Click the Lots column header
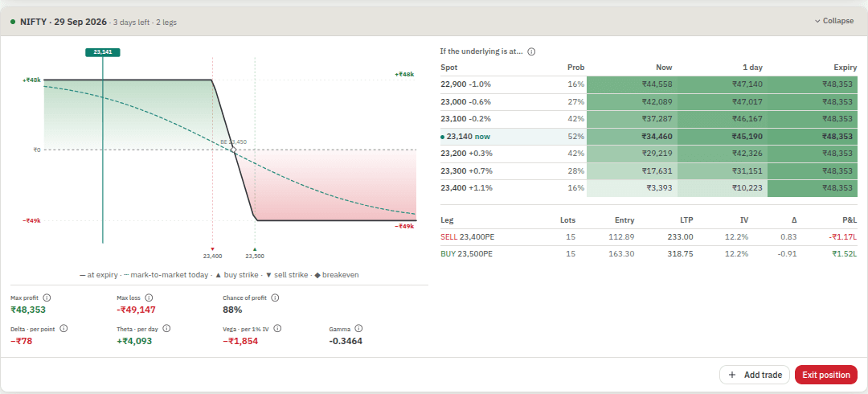 [567, 220]
